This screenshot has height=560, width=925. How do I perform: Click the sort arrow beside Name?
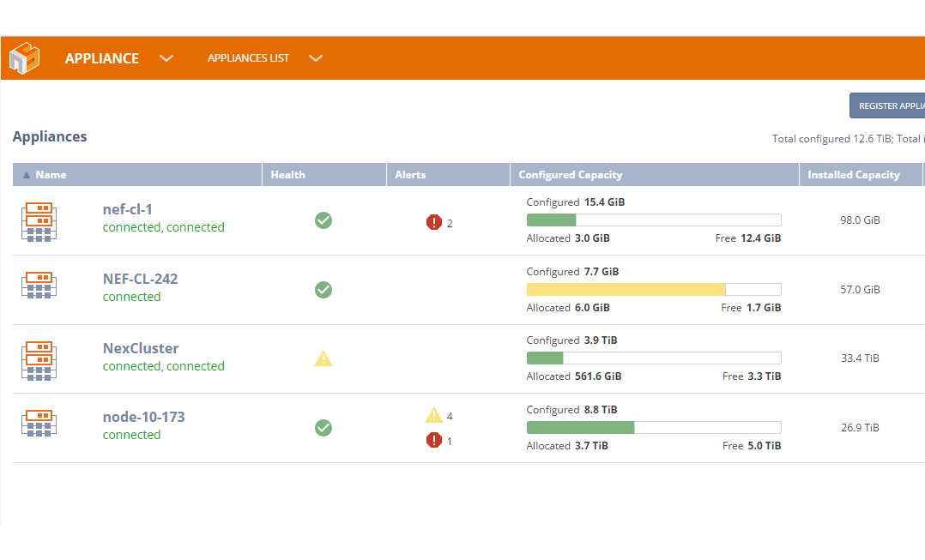[x=26, y=175]
